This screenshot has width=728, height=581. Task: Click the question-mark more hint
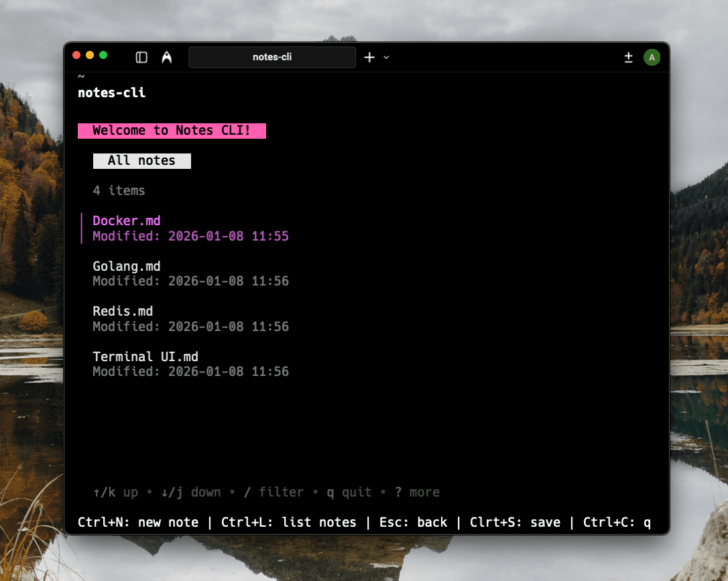click(x=418, y=492)
